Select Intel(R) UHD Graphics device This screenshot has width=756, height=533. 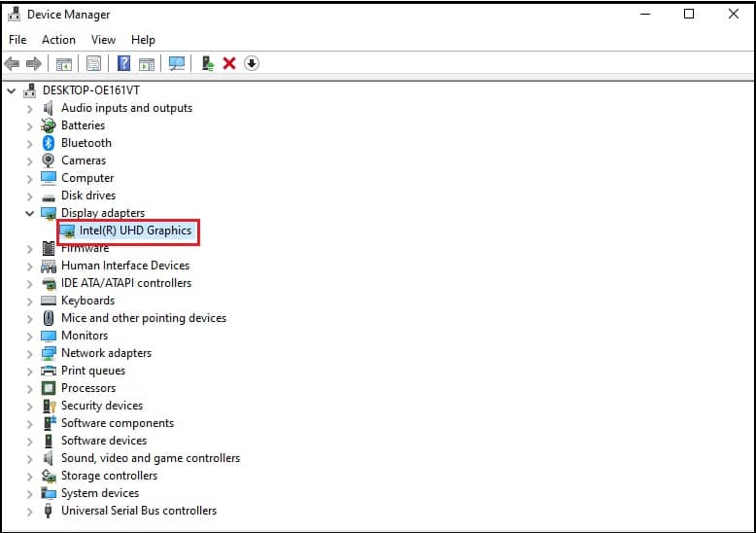point(135,231)
